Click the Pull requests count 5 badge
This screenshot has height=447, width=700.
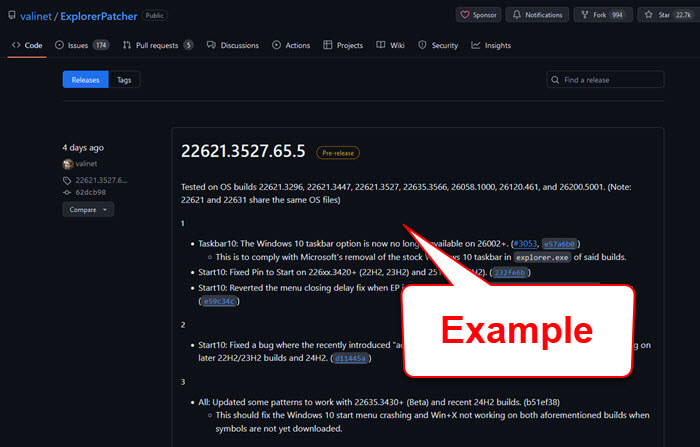pyautogui.click(x=188, y=45)
